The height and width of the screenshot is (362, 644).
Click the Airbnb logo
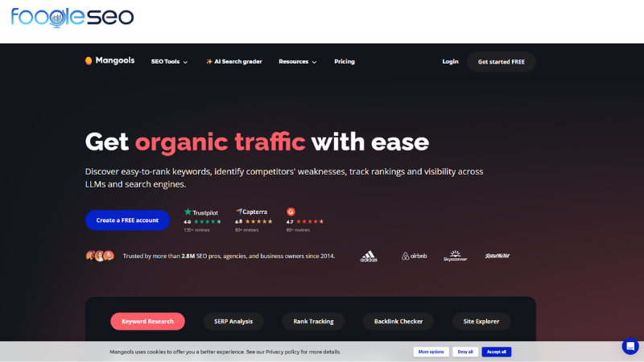(x=414, y=256)
